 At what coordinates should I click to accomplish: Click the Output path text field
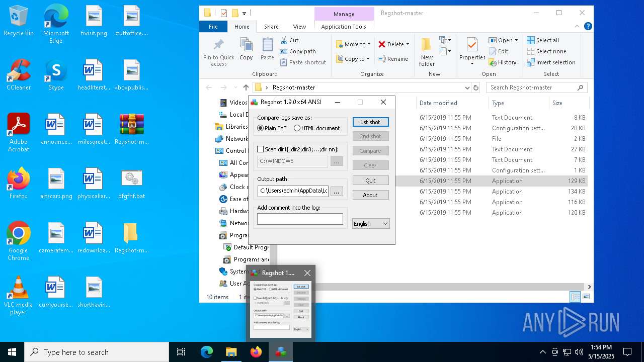click(x=293, y=191)
